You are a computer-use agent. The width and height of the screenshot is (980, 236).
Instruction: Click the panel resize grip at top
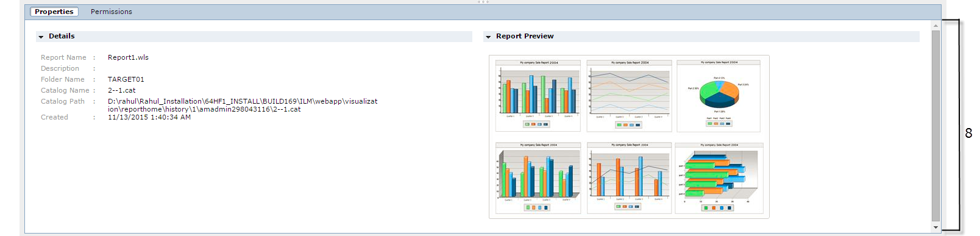(x=483, y=2)
